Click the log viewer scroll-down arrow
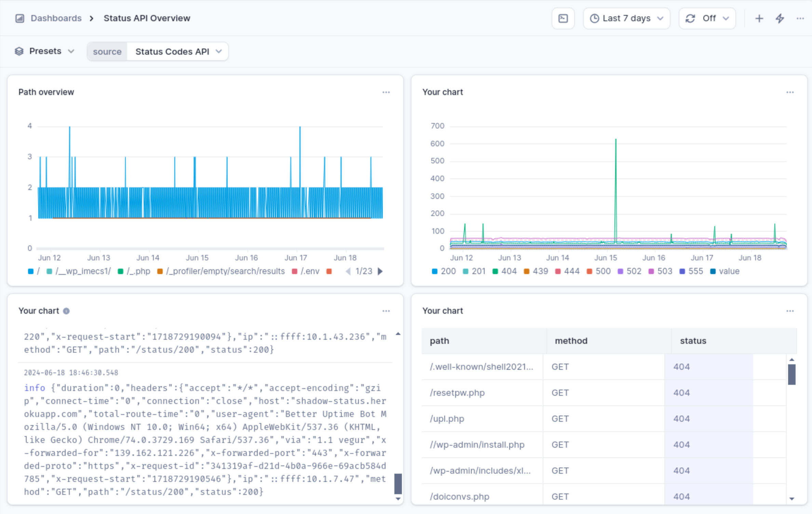Screen dimensions: 812x514 point(398,499)
